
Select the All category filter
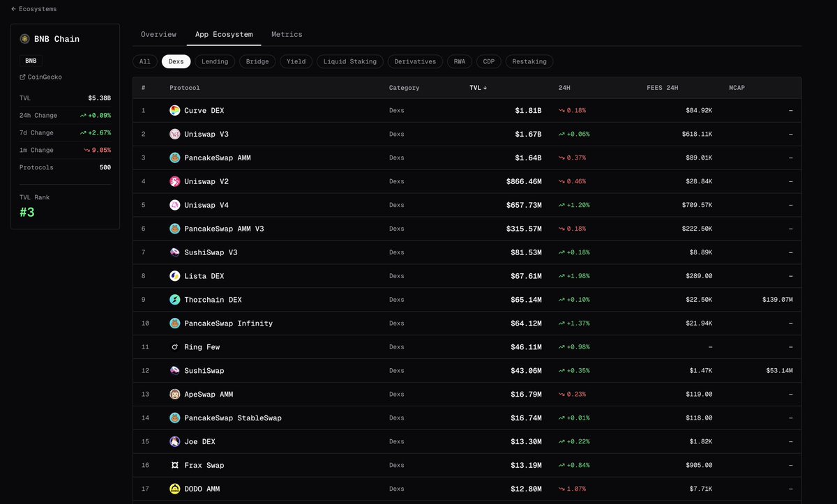click(145, 61)
